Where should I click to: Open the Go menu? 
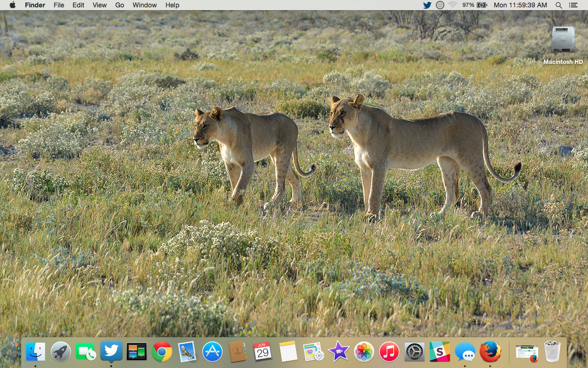(120, 5)
